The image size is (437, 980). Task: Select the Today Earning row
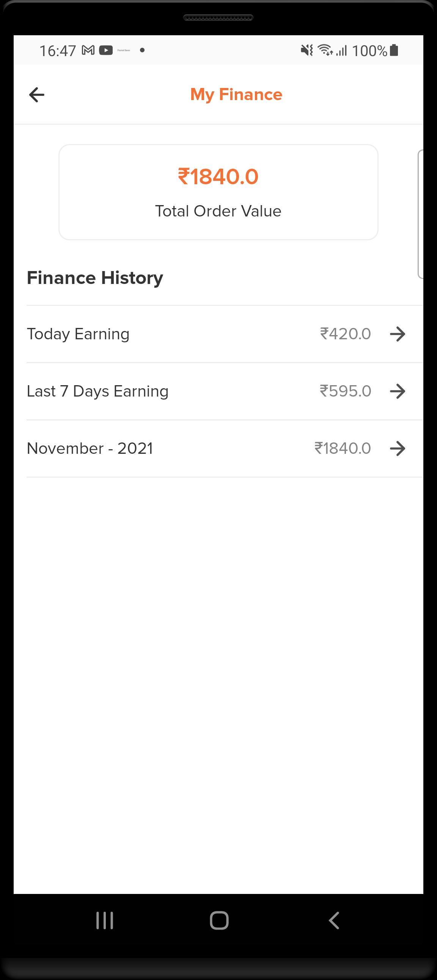pyautogui.click(x=225, y=334)
